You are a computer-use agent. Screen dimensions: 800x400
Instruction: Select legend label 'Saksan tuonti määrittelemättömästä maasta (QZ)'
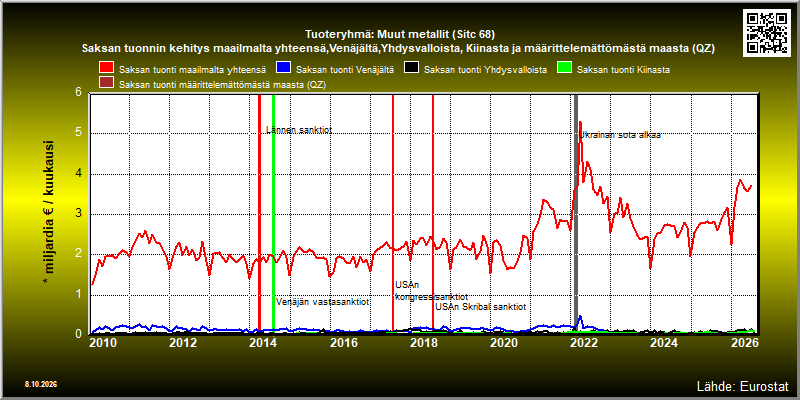point(222,84)
